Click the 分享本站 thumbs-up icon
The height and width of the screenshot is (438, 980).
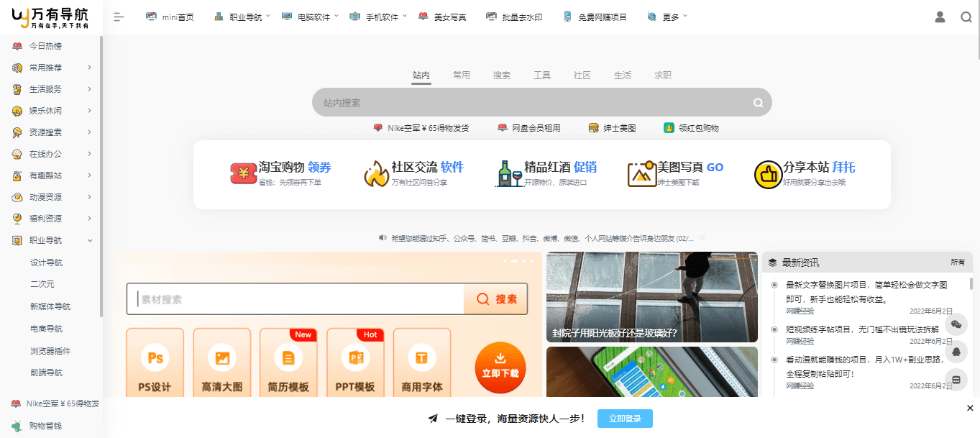(x=768, y=175)
